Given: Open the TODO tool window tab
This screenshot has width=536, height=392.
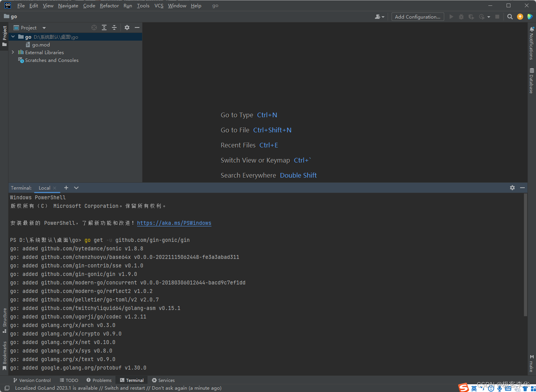Looking at the screenshot, I should [x=69, y=380].
